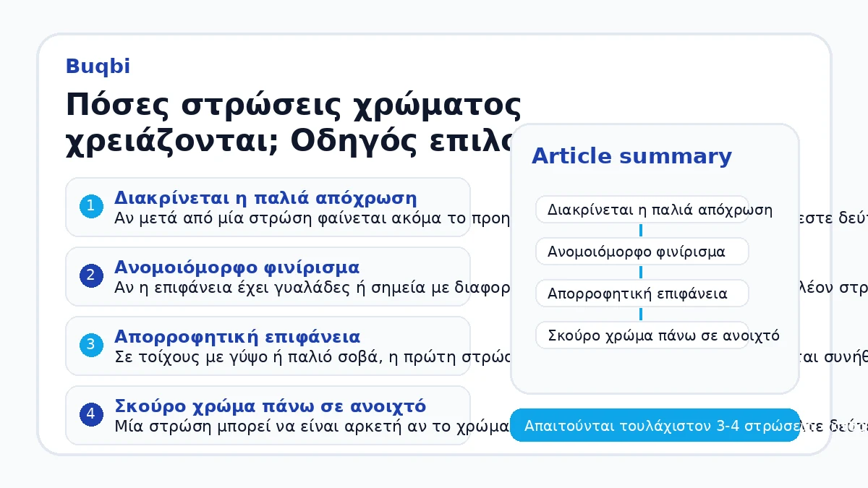Click the step 2 number badge
The image size is (868, 488).
tap(90, 276)
